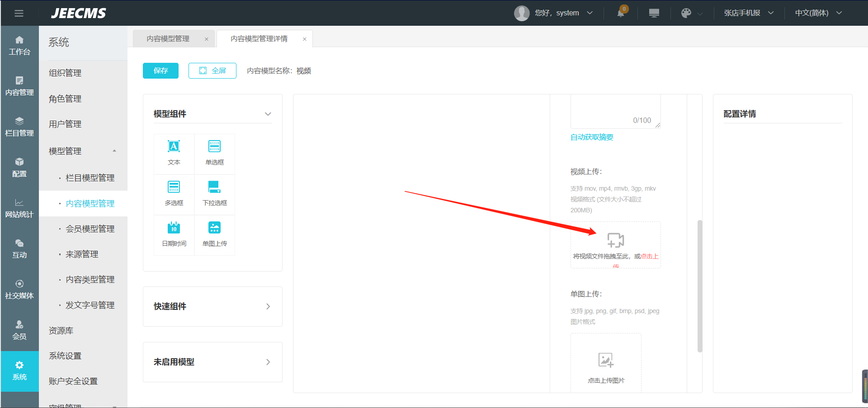Open 栏目管理 sidebar section
Viewport: 868px width, 408px height.
19,127
